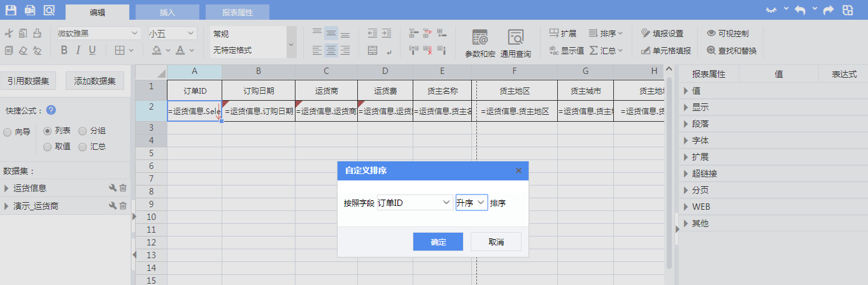Confirm sorting with 确定 button
The width and height of the screenshot is (868, 285).
click(438, 242)
